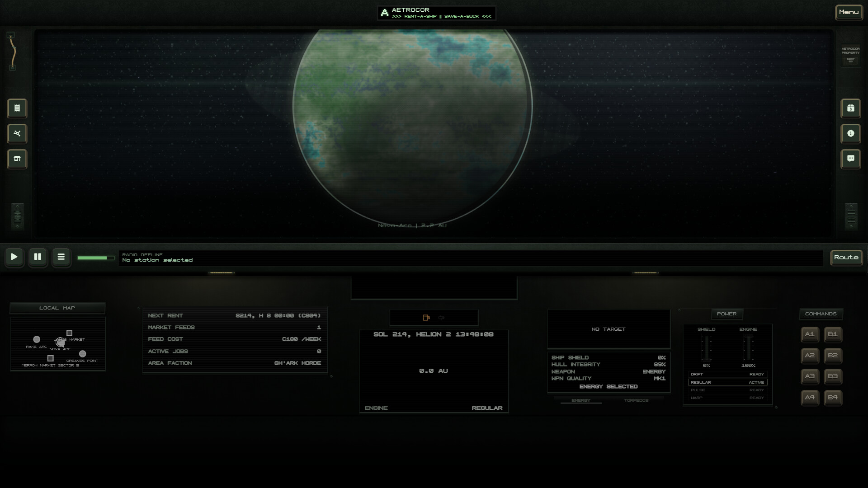Image resolution: width=868 pixels, height=488 pixels.
Task: Open the info icon in right sidebar
Action: tap(851, 134)
